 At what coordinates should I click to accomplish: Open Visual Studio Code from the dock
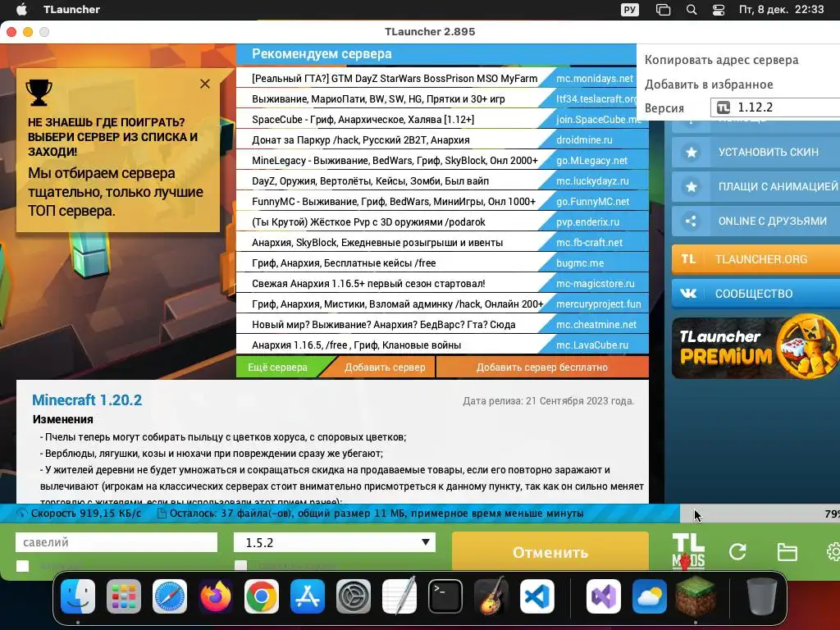tap(536, 596)
